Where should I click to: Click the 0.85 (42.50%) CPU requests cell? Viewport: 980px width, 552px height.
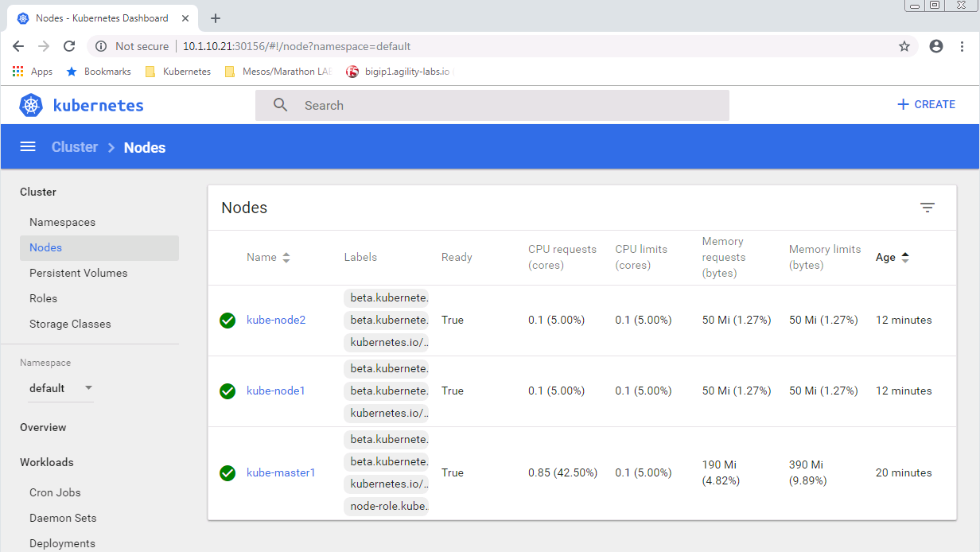(x=562, y=472)
